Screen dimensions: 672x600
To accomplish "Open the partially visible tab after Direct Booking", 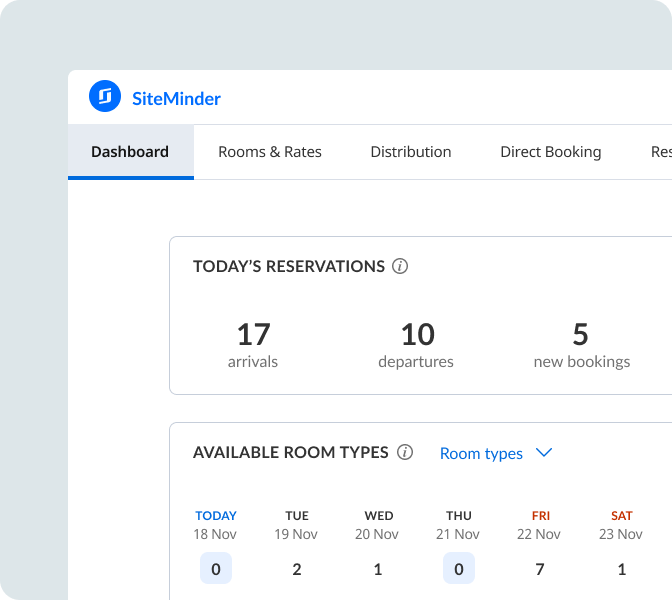I will pyautogui.click(x=660, y=152).
